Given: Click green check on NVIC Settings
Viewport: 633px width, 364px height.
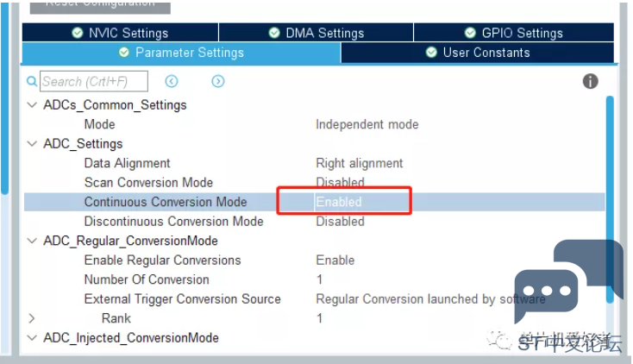Looking at the screenshot, I should [x=77, y=33].
